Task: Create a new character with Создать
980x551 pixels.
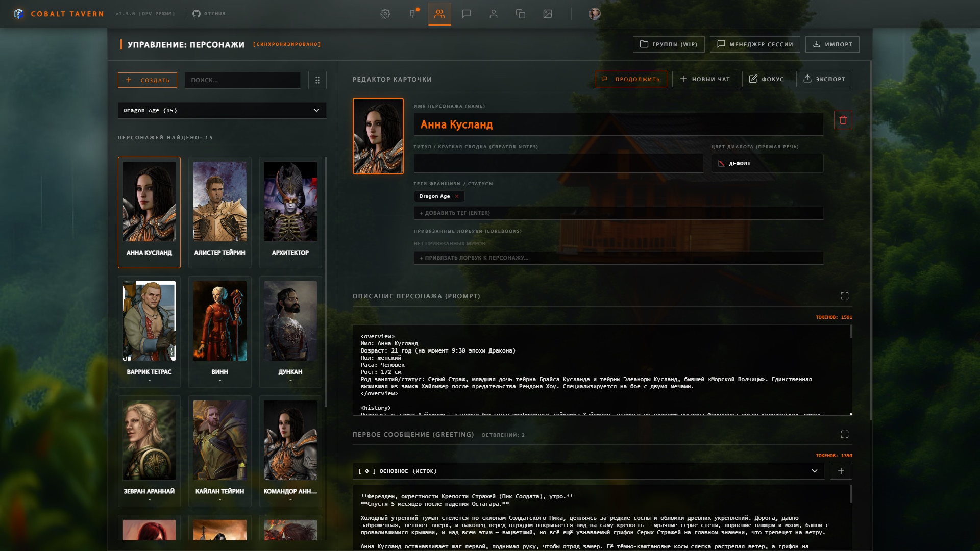Action: 148,80
